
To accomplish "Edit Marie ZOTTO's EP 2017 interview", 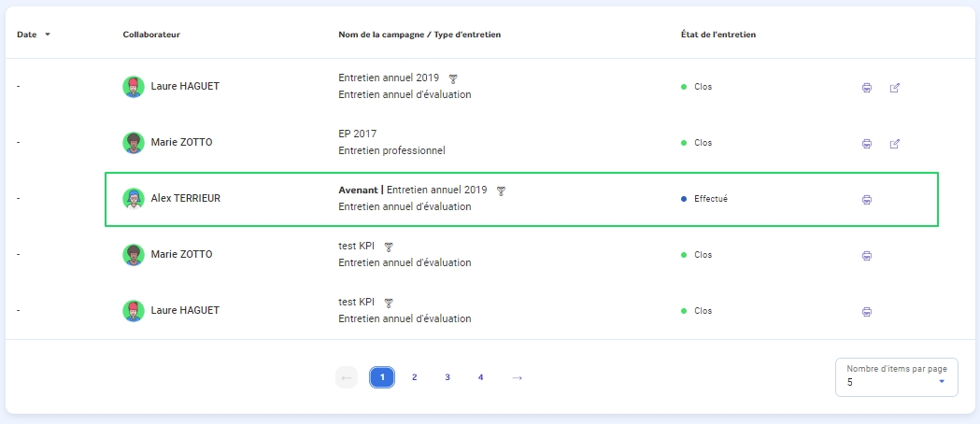I will coord(894,144).
